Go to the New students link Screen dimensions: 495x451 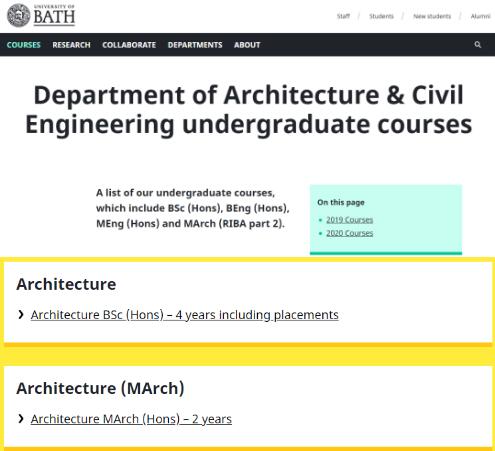[432, 16]
